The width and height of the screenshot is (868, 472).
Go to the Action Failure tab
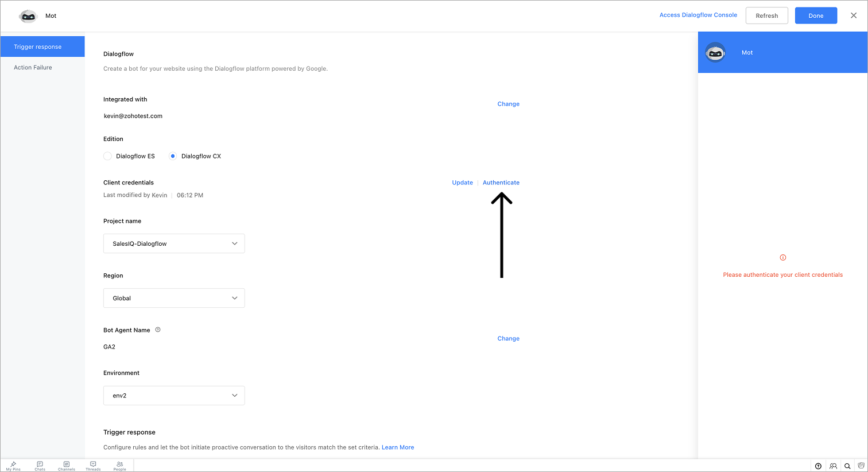[33, 68]
